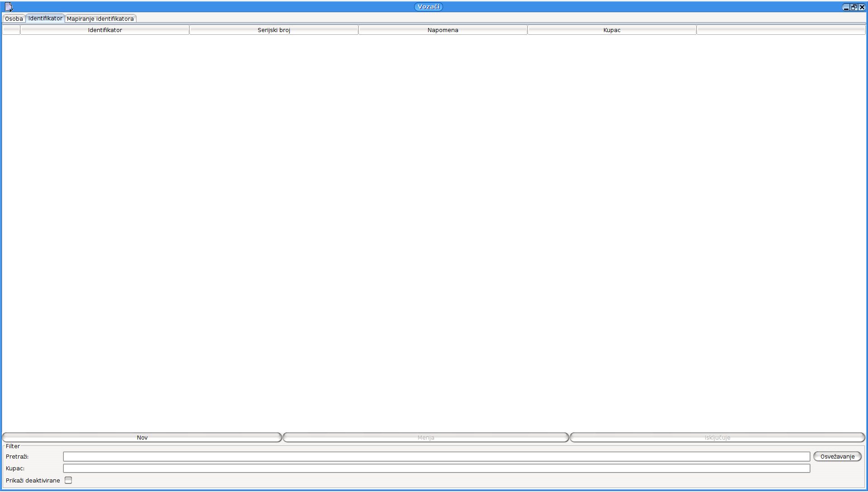The width and height of the screenshot is (868, 492).
Task: Close the Vozači window
Action: pos(862,7)
